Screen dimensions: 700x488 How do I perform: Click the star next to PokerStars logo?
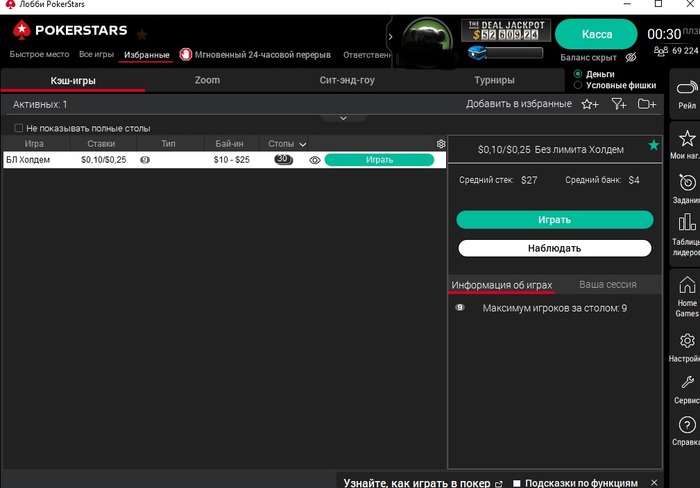click(x=142, y=34)
